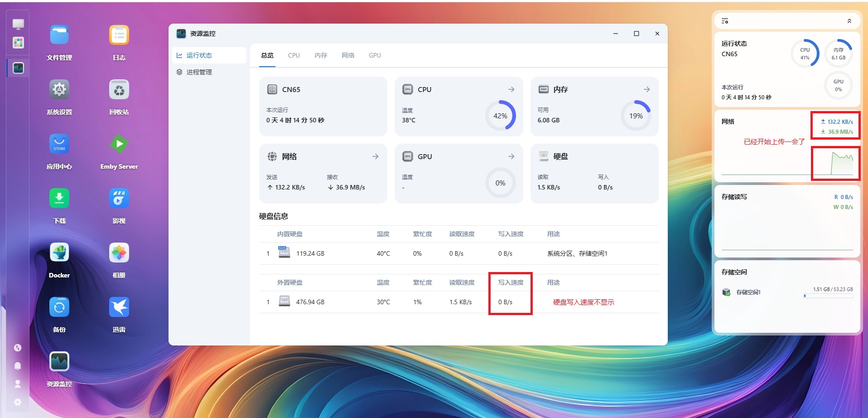Switch to the 内存 tab
Image resolution: width=868 pixels, height=418 pixels.
pos(321,55)
